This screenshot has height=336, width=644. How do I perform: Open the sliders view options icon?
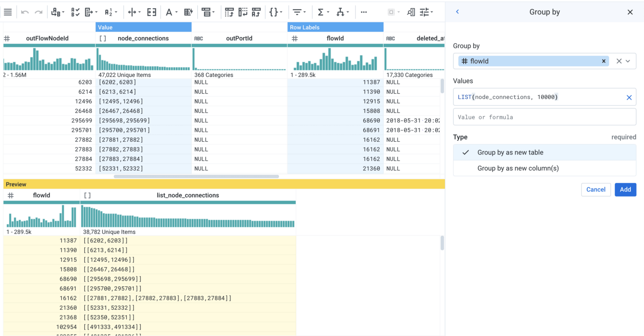coord(426,12)
